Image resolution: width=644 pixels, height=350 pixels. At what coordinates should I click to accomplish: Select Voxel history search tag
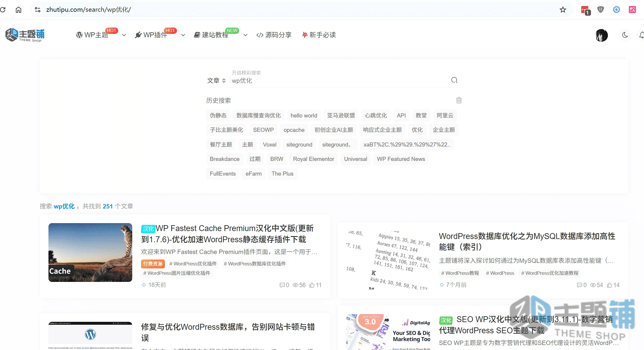tap(269, 144)
